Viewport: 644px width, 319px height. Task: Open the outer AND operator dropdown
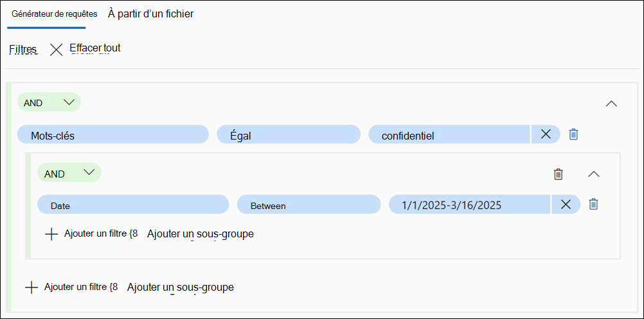(49, 102)
